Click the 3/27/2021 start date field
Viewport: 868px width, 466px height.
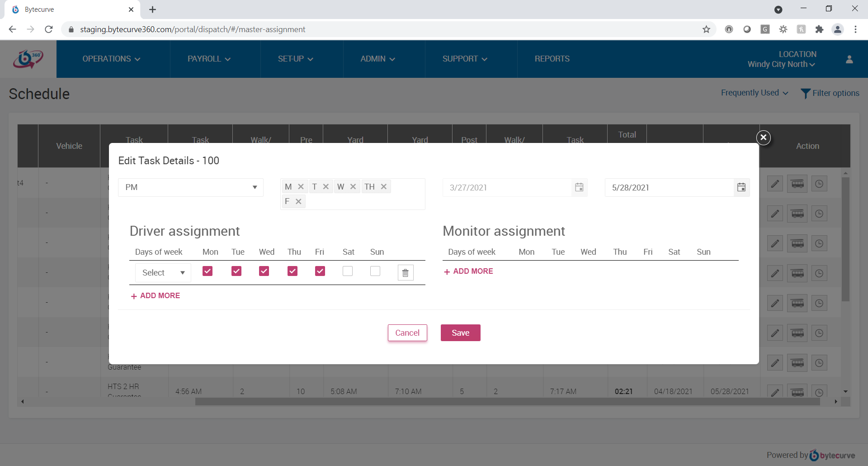pos(507,187)
